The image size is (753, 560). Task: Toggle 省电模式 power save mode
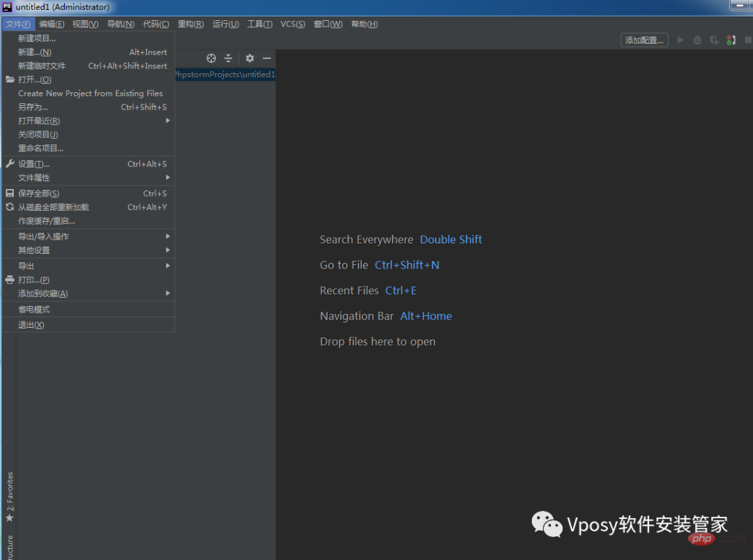click(x=89, y=310)
